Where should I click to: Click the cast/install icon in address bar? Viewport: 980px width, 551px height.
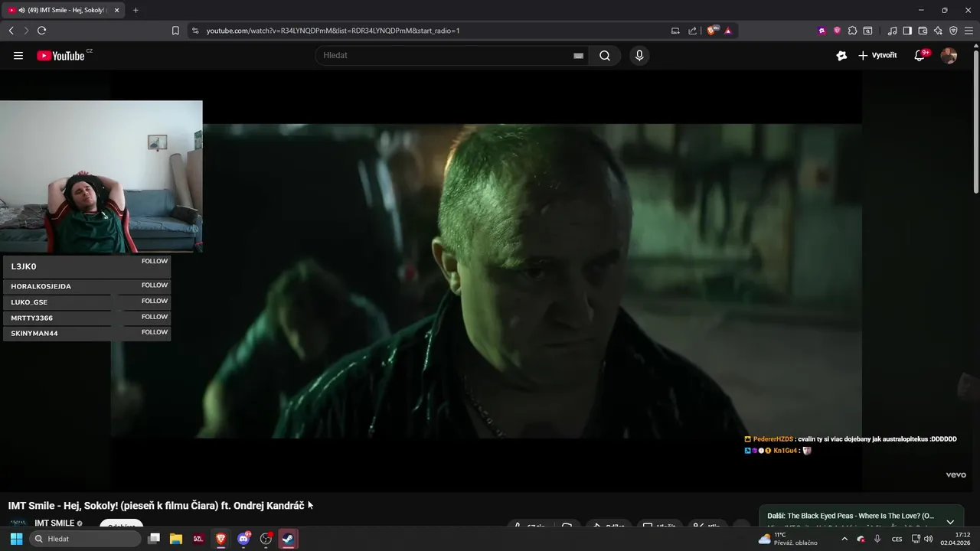(675, 31)
